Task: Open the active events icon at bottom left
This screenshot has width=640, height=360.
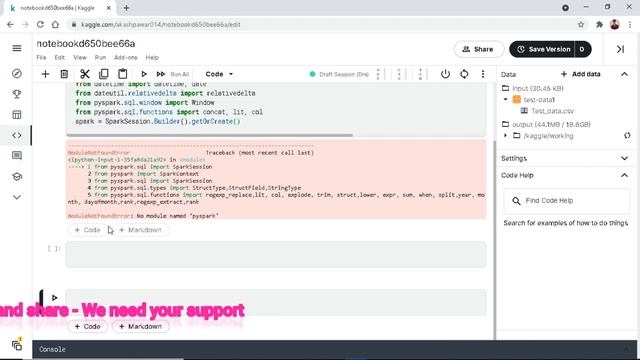Action: pyautogui.click(x=17, y=345)
